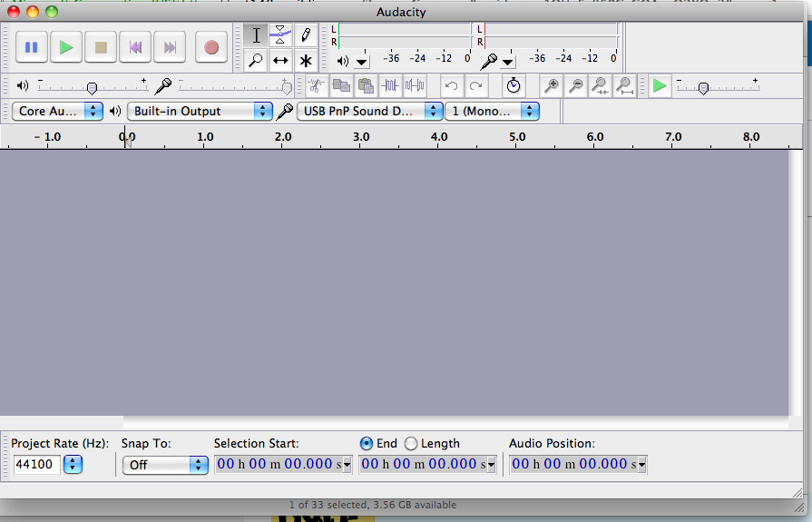Click the window resize grip corner
Screen dimensions: 812x522
[798, 493]
